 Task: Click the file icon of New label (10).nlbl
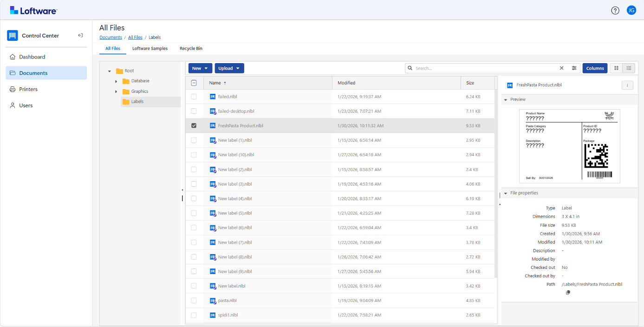coord(213,155)
